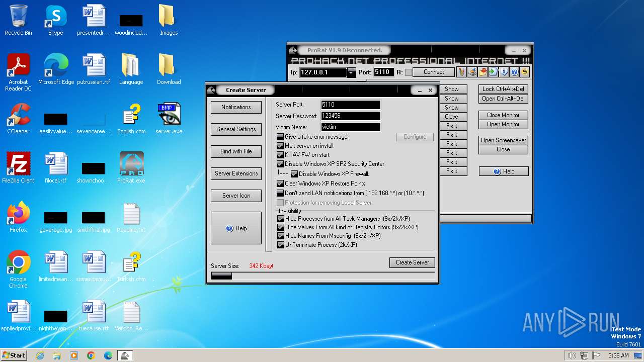Viewport: 644px width, 362px height.
Task: Click the Open Screensaver button
Action: 503,140
